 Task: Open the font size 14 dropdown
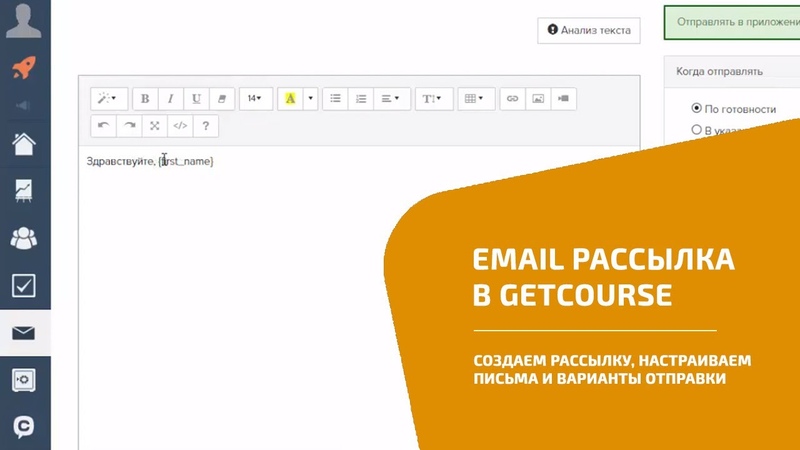click(x=255, y=98)
